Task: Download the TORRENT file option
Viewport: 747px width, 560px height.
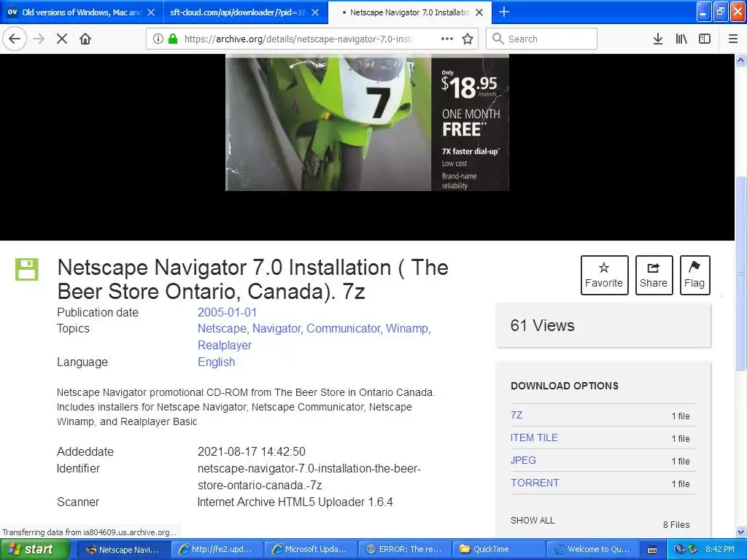Action: (x=535, y=483)
